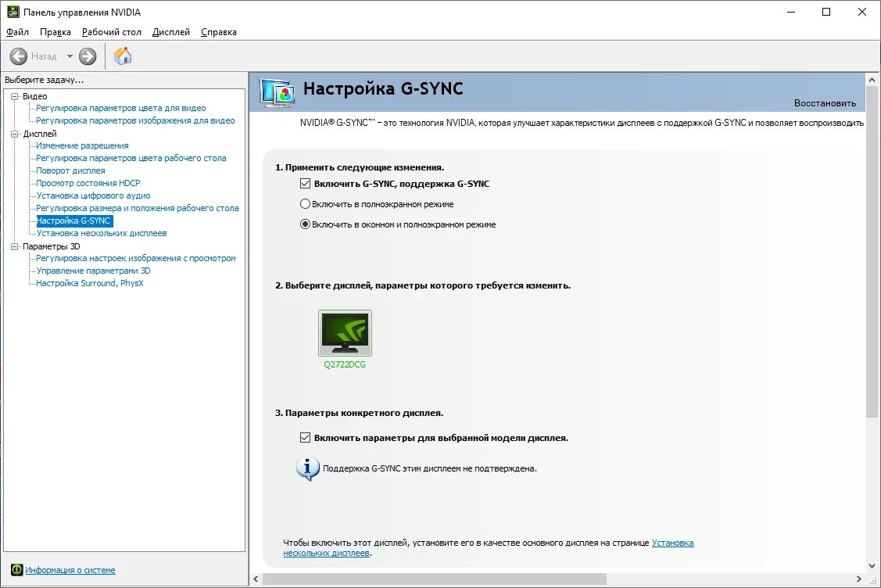Screen dimensions: 881x588
Task: Click the horizontal scrollbar left arrow
Action: pos(256,579)
